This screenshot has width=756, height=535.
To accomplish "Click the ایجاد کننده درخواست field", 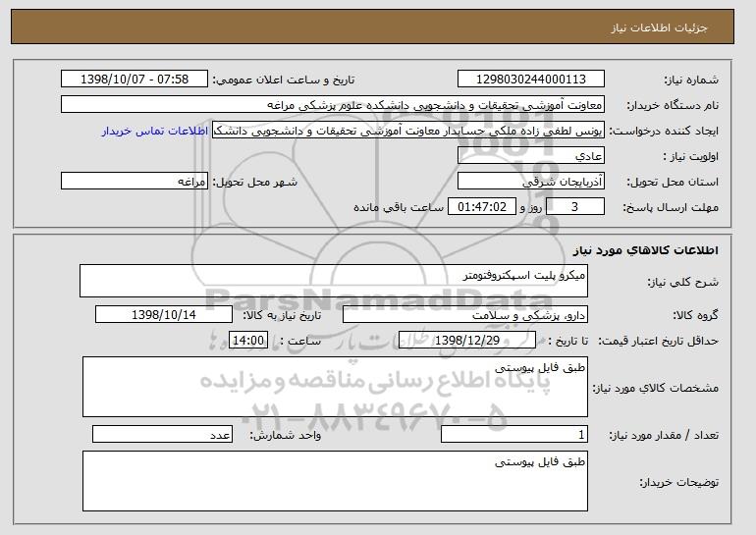I will [407, 131].
